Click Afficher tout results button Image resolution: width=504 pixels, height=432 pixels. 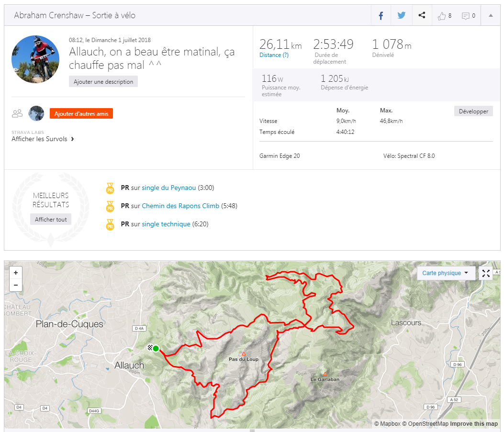pos(51,220)
